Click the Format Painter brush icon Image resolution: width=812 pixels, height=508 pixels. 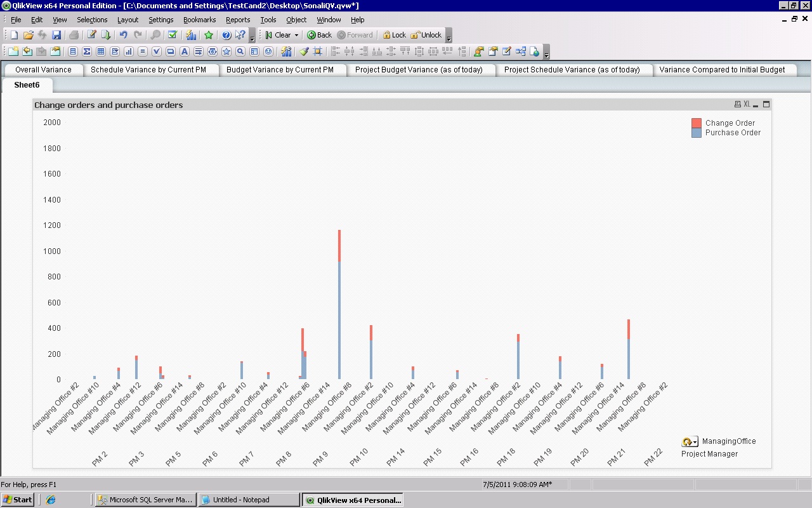pyautogui.click(x=304, y=51)
